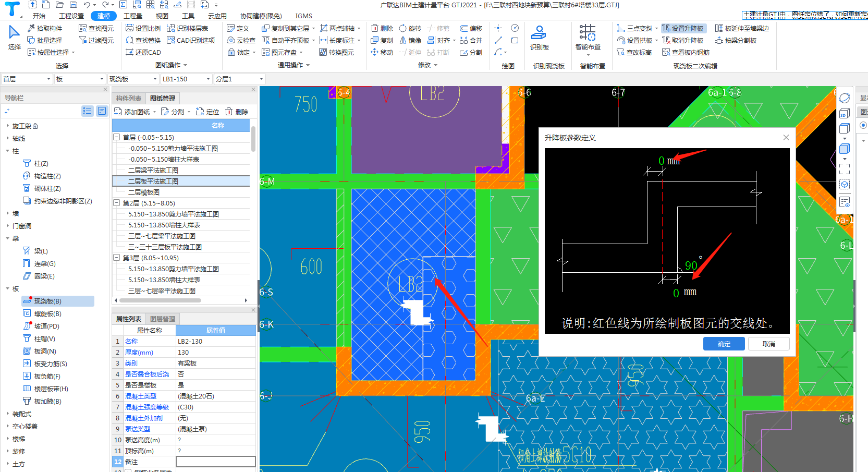The width and height of the screenshot is (868, 472).
Task: Click 添加图纸 add drawing button
Action: [x=132, y=112]
